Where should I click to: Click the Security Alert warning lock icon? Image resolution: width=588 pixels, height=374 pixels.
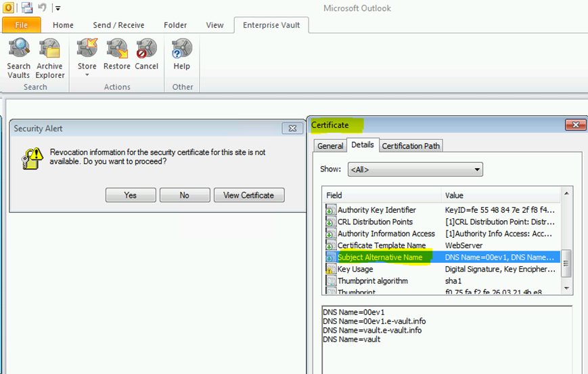tap(32, 159)
